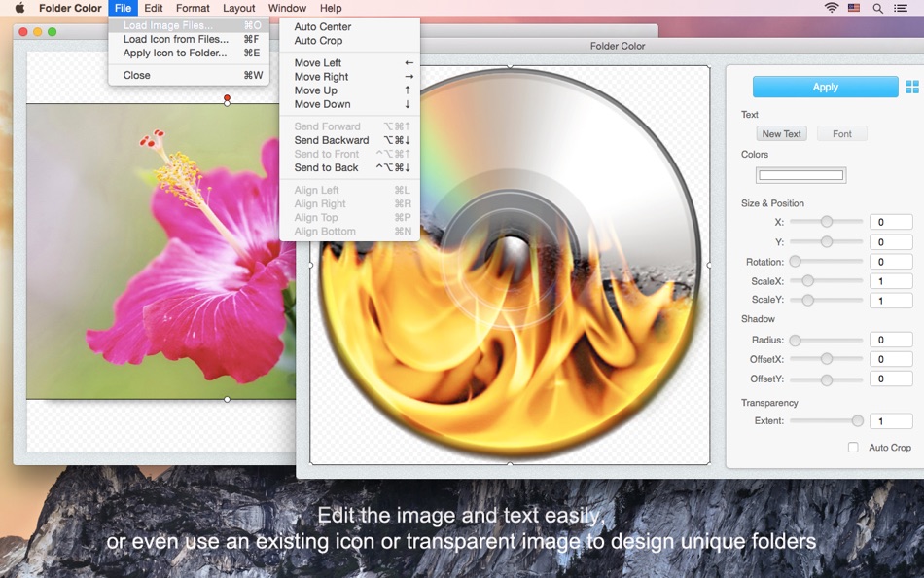Select Move Left menu entry
Screen dimensions: 924x578
(349, 62)
